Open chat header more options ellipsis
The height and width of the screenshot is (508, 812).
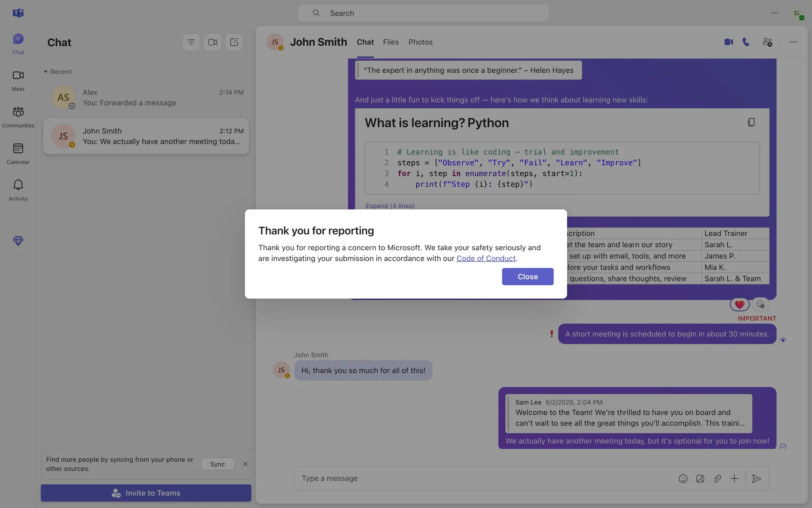[x=793, y=42]
